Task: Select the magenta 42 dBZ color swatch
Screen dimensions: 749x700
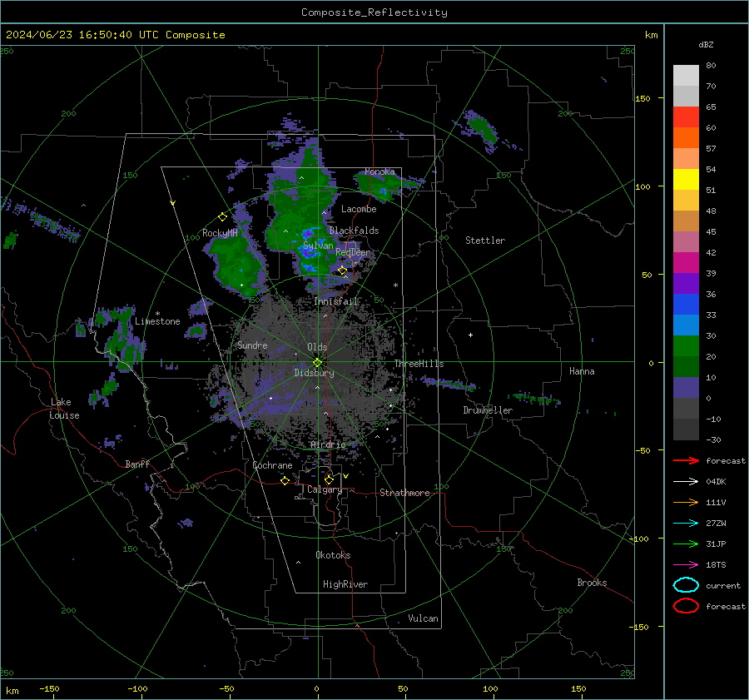Action: (686, 263)
